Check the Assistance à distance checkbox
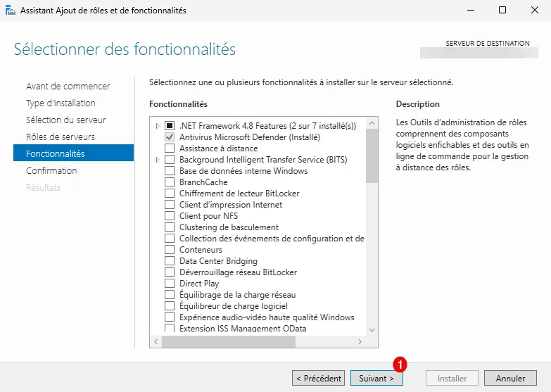 (x=169, y=148)
